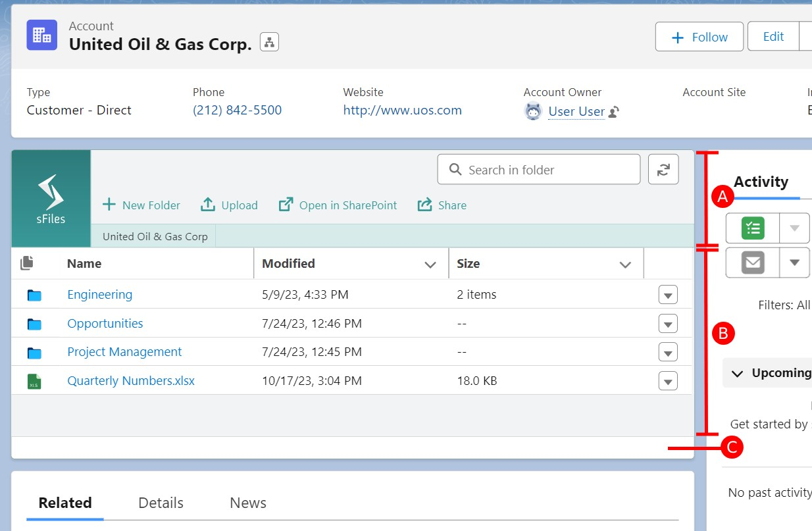Open Quarterly Numbers.xlsx row actions dropdown
This screenshot has height=531, width=812.
668,381
